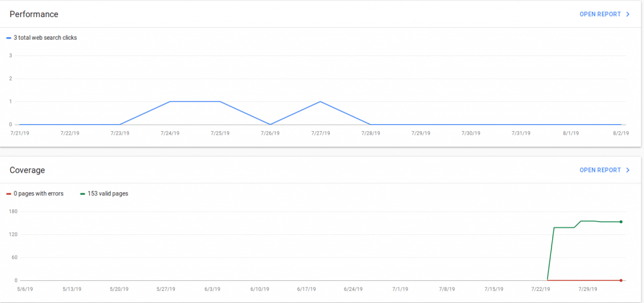Click the Performance report chevron arrow
Screen dimensions: 644x303
[x=628, y=14]
